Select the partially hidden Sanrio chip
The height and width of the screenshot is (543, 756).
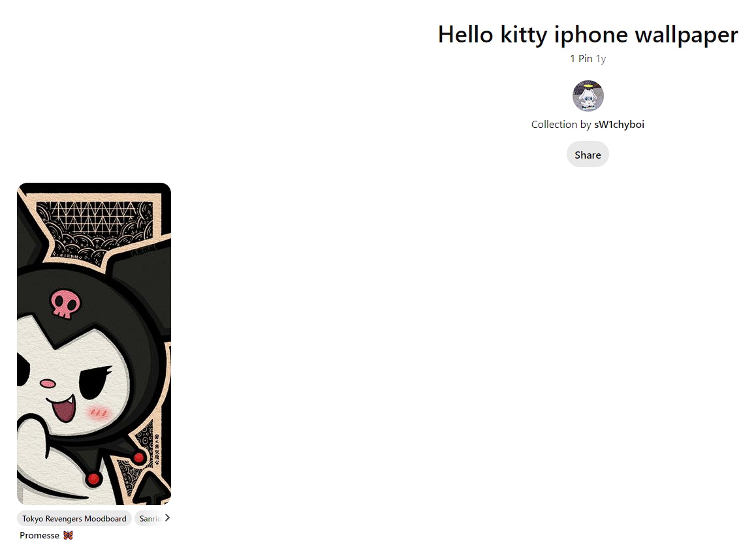(150, 518)
